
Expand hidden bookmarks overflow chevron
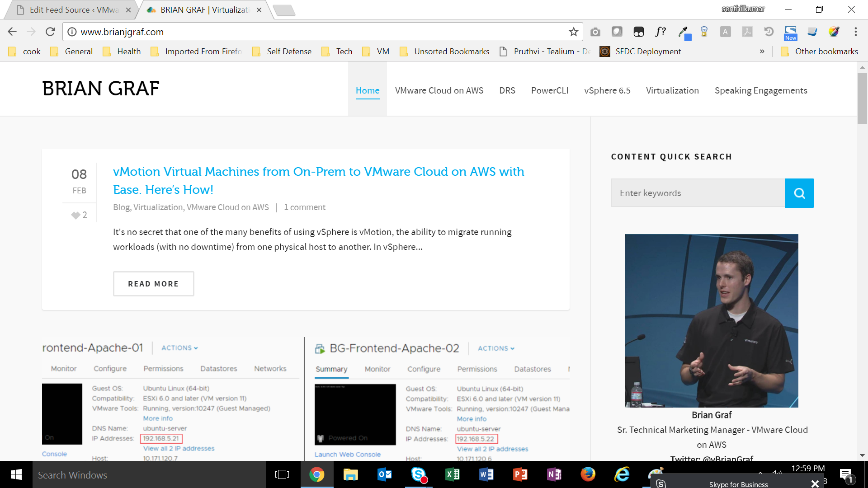[x=762, y=52]
